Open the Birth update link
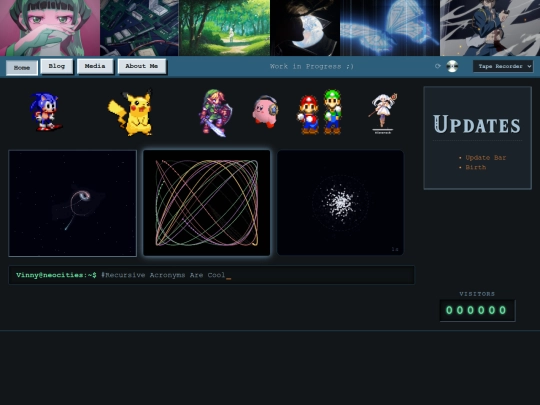 click(476, 167)
